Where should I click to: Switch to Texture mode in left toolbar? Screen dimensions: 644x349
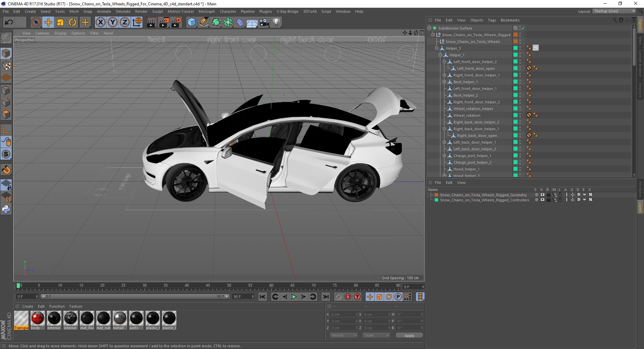[6, 66]
